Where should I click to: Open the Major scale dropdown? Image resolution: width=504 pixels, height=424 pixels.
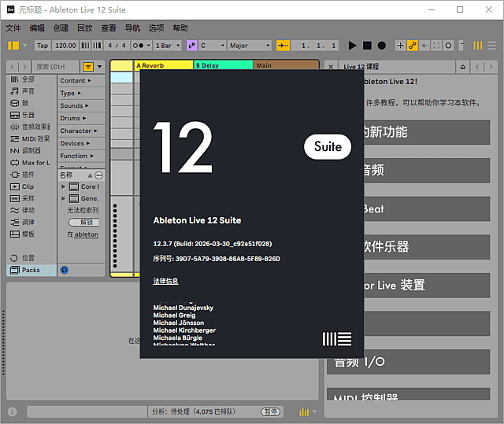tap(249, 46)
